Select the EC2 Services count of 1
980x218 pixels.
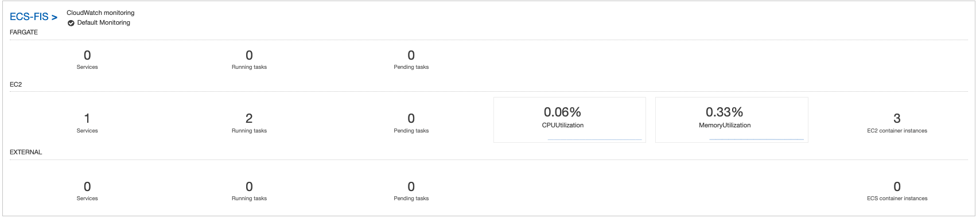click(x=87, y=119)
